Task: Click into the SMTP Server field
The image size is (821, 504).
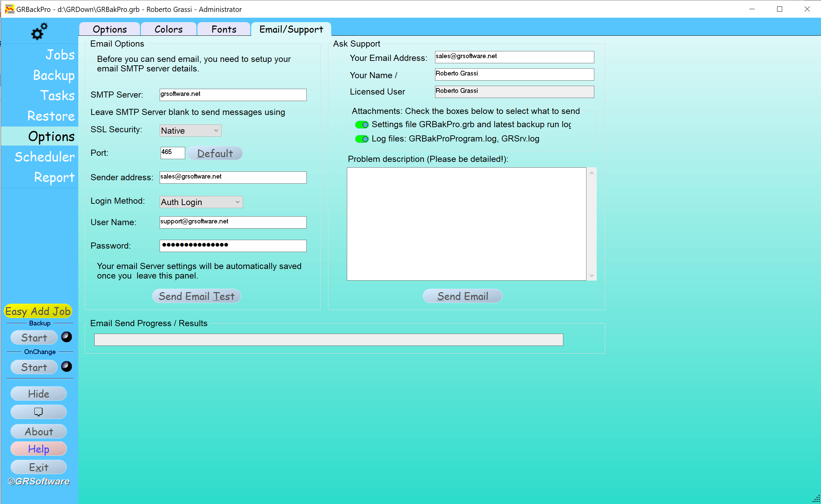Action: [233, 95]
